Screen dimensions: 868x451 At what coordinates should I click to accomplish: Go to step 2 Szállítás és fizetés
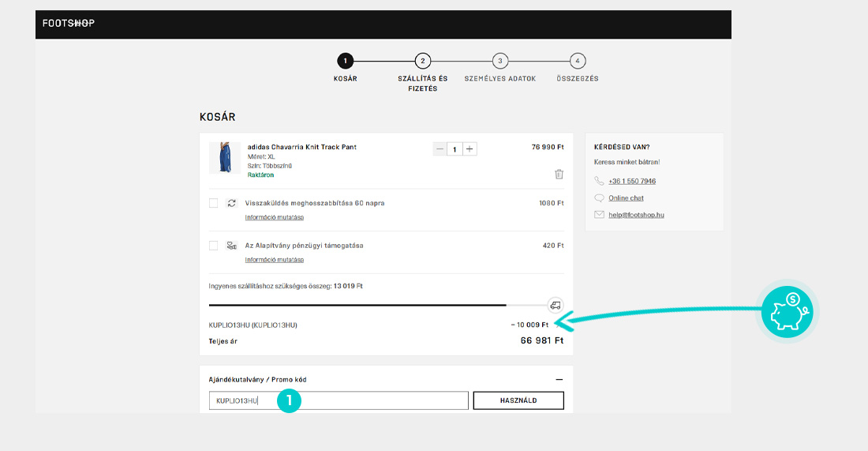coord(423,62)
